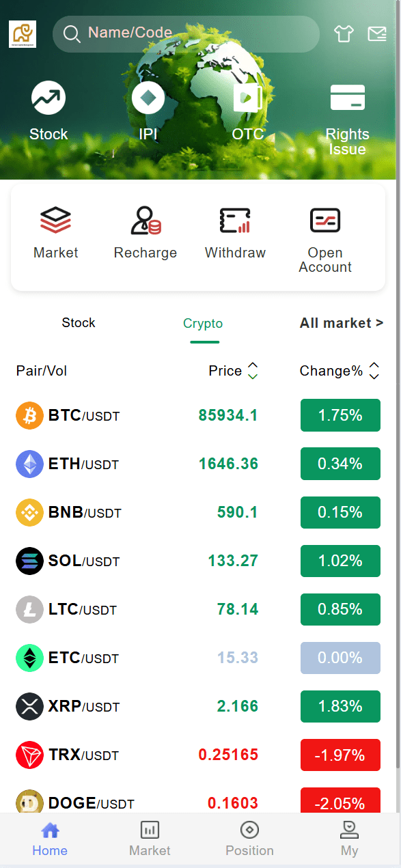Sort the list by Price
The width and height of the screenshot is (401, 868).
[x=234, y=370]
